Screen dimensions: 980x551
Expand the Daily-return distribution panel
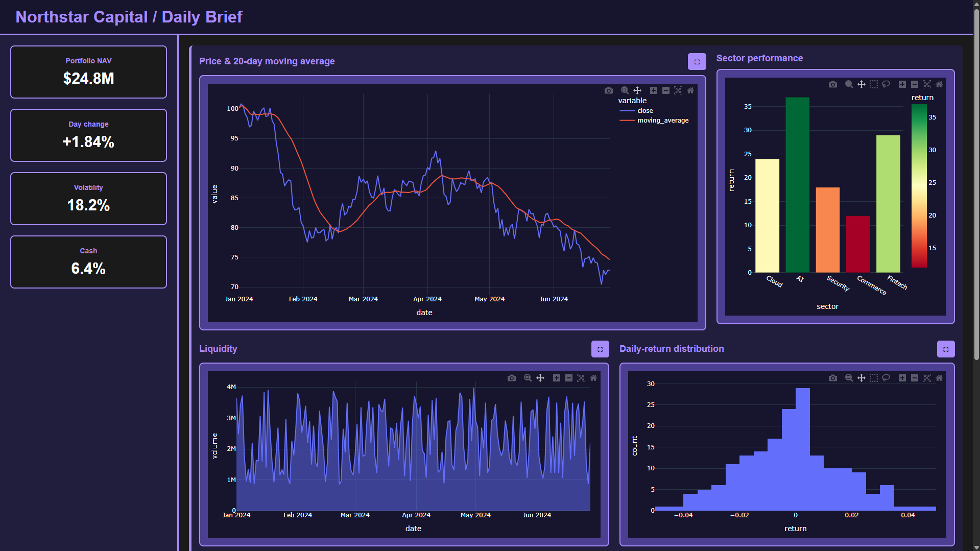click(x=946, y=349)
